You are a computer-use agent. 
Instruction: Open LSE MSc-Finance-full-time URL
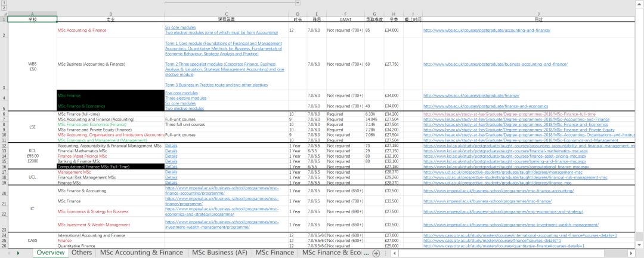coord(509,114)
